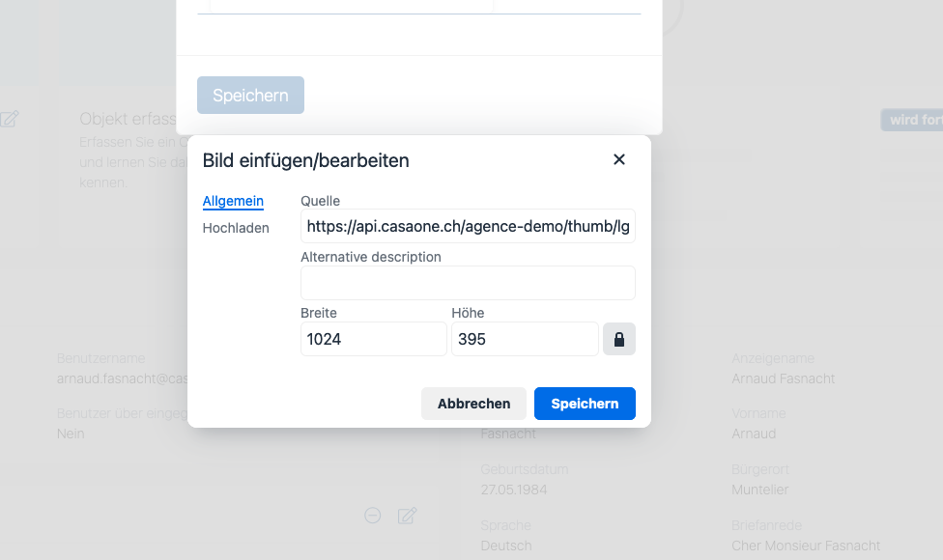Focus the Quelle URL field
This screenshot has height=560, width=943.
[468, 227]
